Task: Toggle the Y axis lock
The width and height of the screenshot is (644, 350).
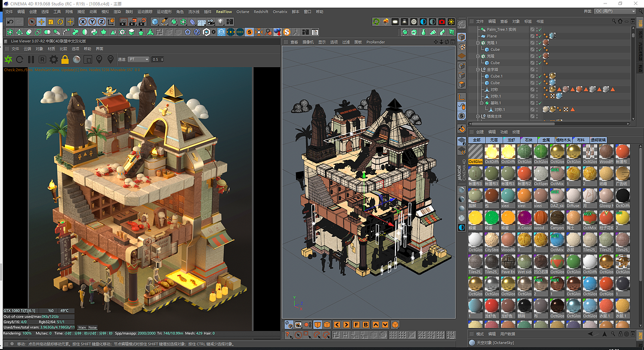Action: tap(93, 22)
